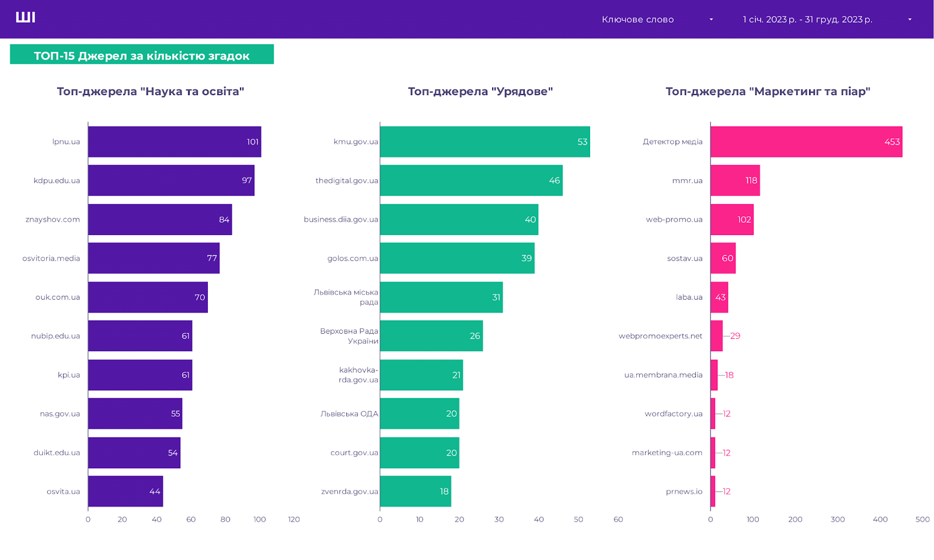Select the kdpu.edu.ua bar

(171, 180)
